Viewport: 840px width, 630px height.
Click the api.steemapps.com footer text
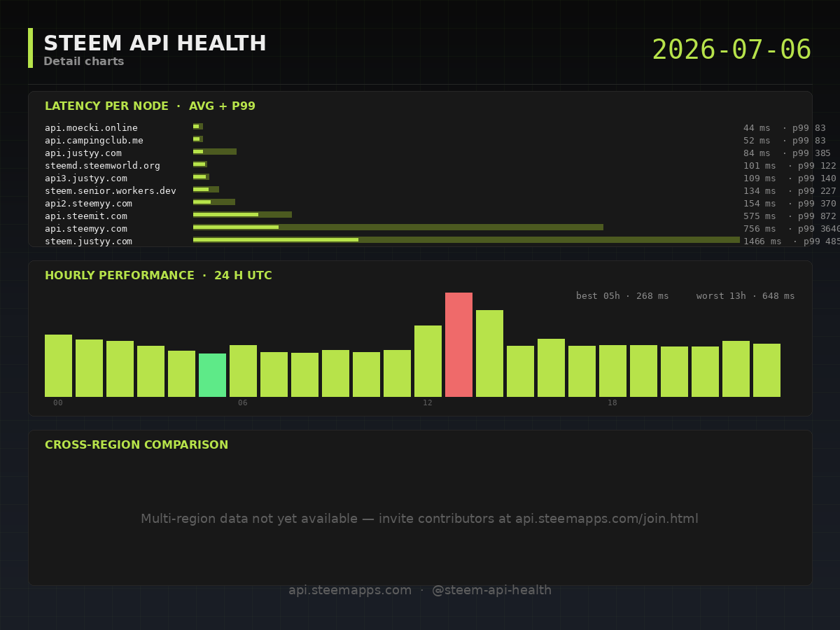(350, 590)
